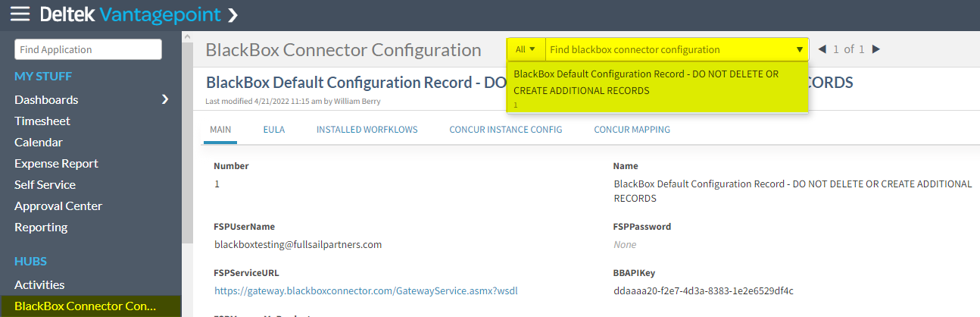Open the INSTALLED WORFKLOWS tab
The width and height of the screenshot is (980, 317).
coord(367,130)
